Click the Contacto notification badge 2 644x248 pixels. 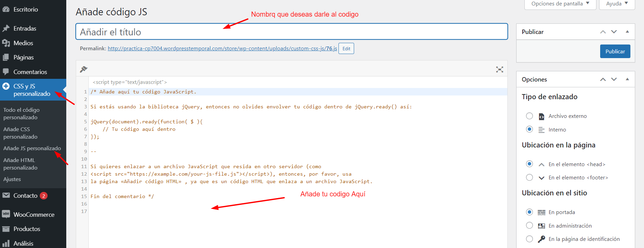tap(43, 196)
